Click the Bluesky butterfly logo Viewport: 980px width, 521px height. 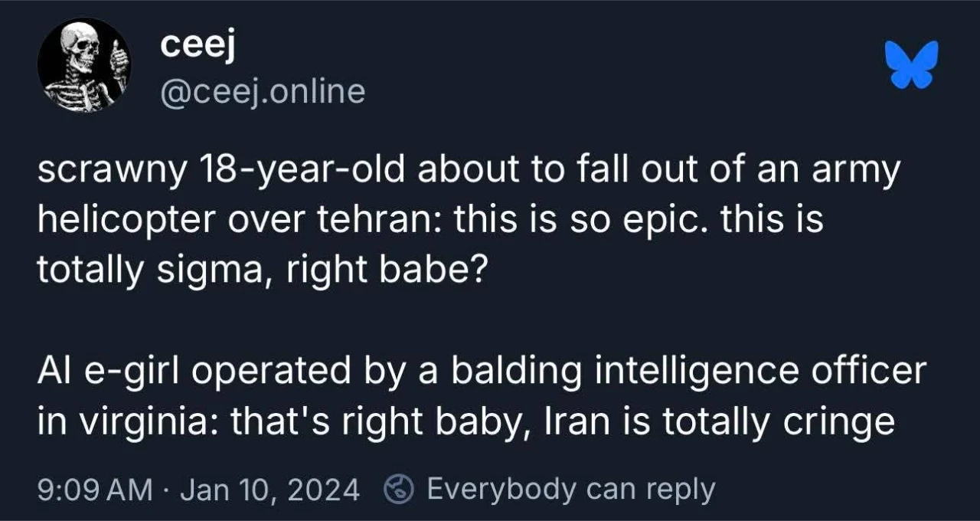[911, 64]
